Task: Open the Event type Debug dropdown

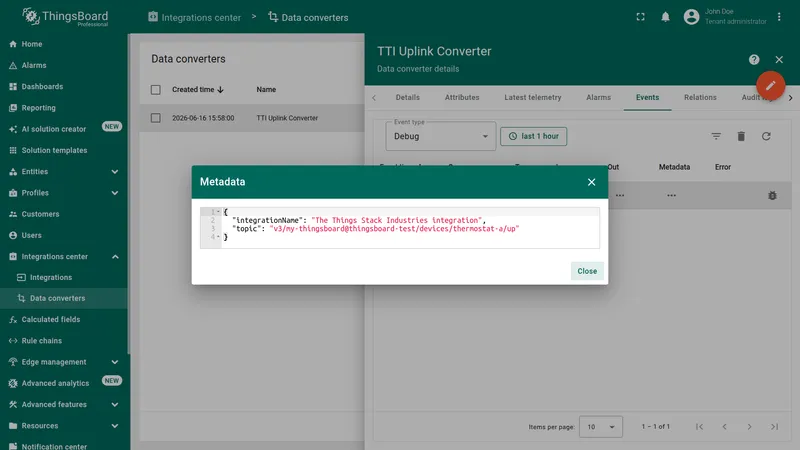Action: [441, 136]
